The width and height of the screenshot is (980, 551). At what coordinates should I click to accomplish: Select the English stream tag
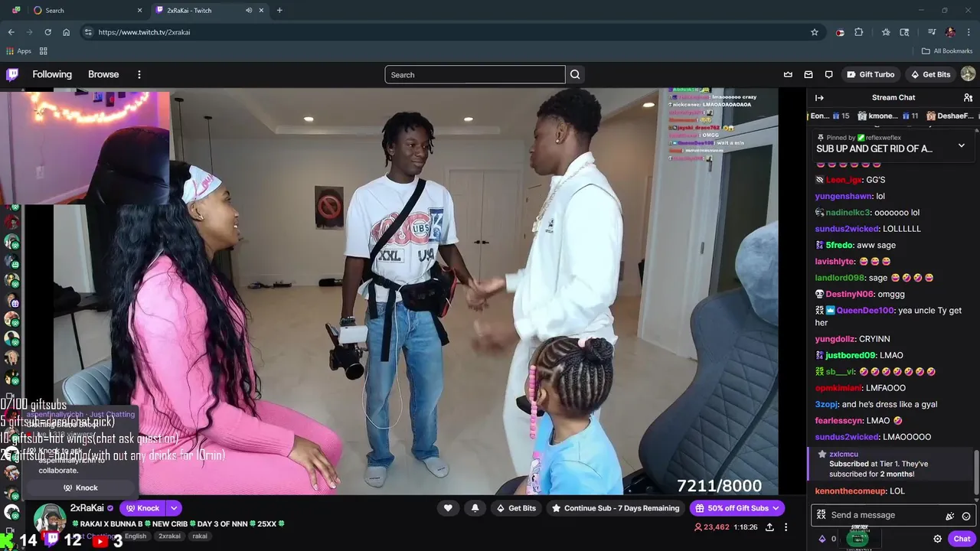(x=136, y=536)
